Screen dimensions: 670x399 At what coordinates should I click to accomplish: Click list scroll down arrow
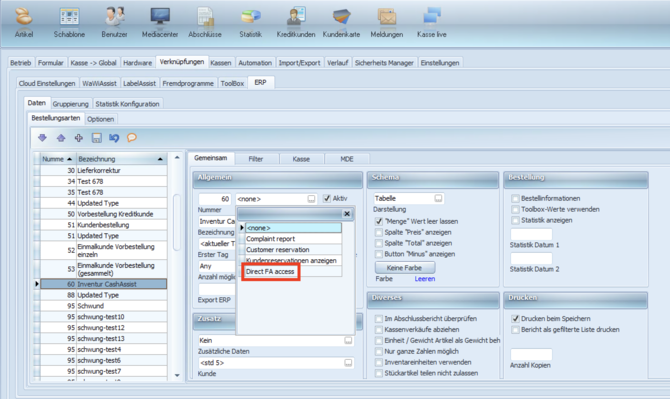coord(177,376)
